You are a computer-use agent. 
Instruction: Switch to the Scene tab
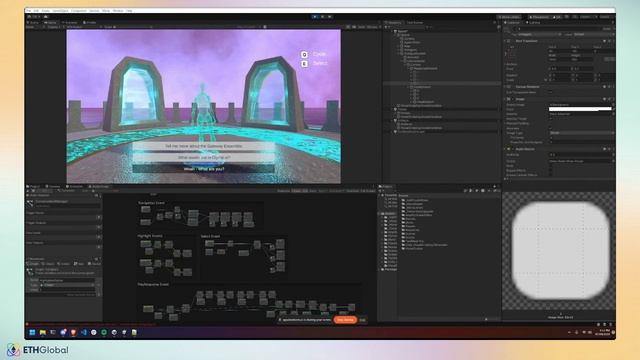[x=33, y=22]
